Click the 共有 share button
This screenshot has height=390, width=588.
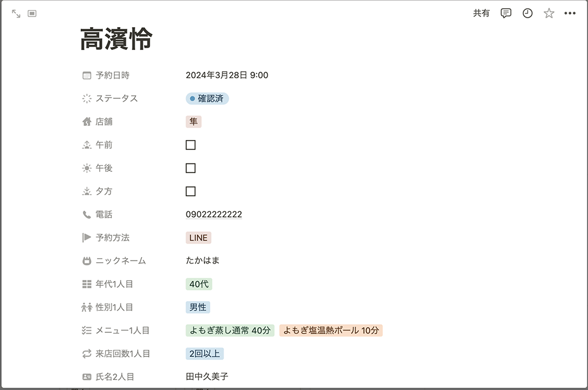click(481, 14)
